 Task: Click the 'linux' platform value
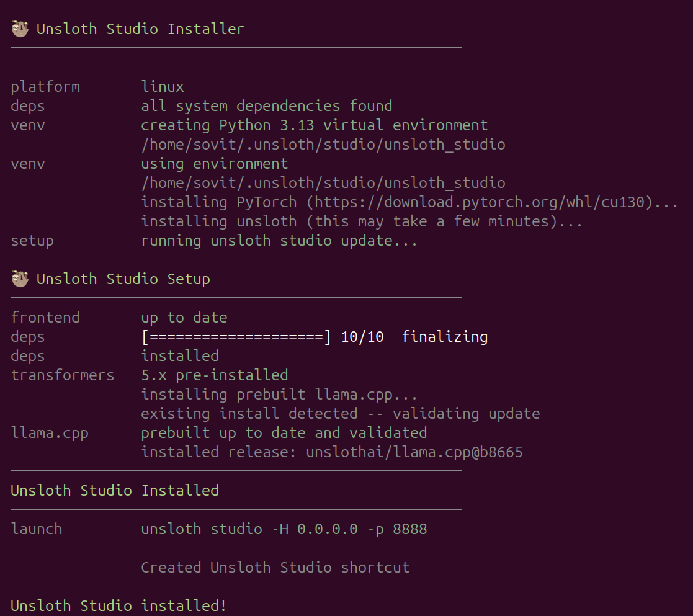[162, 87]
